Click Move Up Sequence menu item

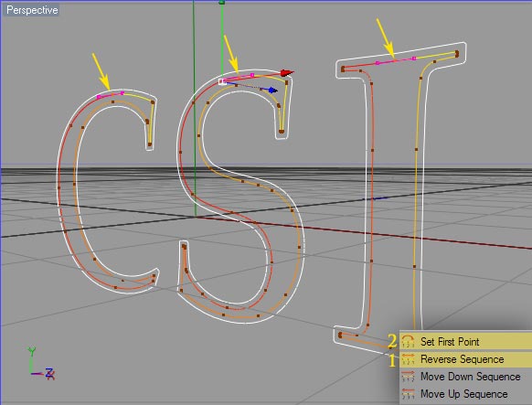(466, 394)
